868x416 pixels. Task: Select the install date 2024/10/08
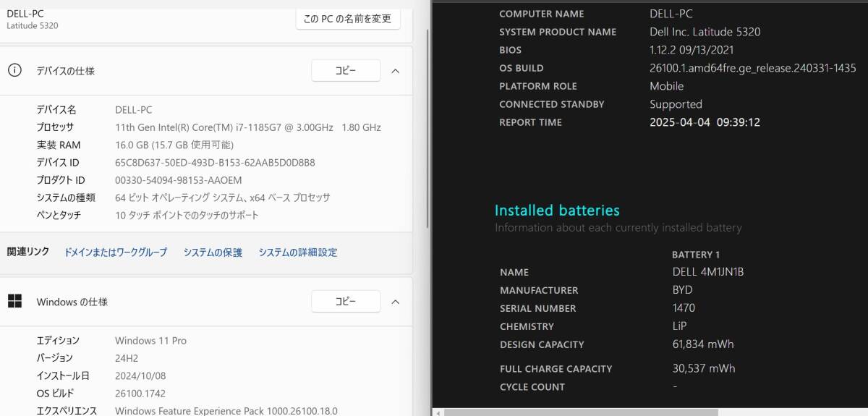tap(140, 375)
